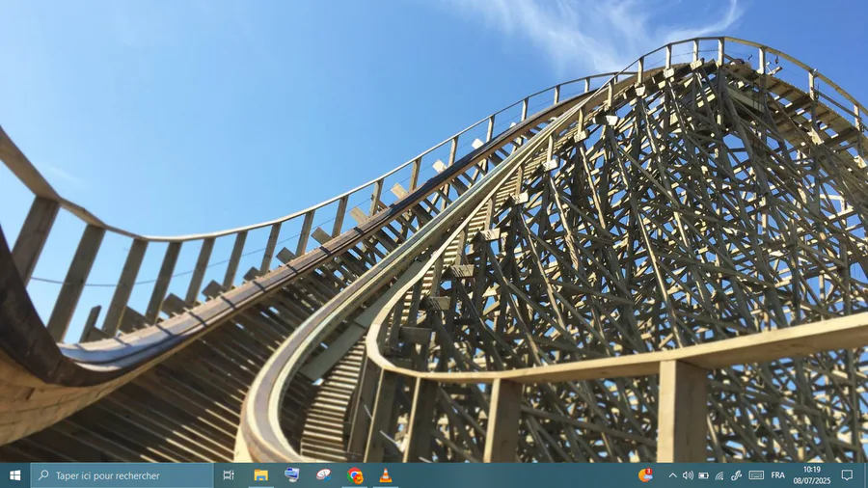This screenshot has width=868, height=488.
Task: Open the computer monitor app on the taskbar
Action: point(291,475)
